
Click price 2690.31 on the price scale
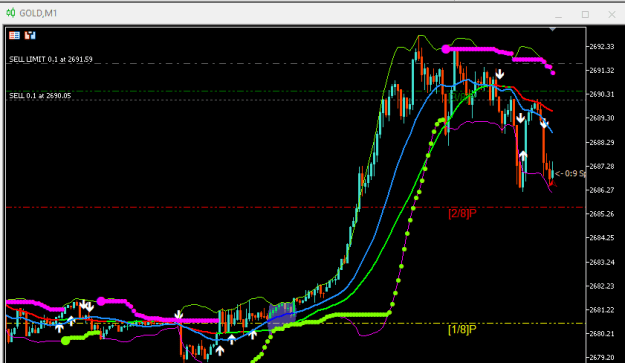coord(601,94)
